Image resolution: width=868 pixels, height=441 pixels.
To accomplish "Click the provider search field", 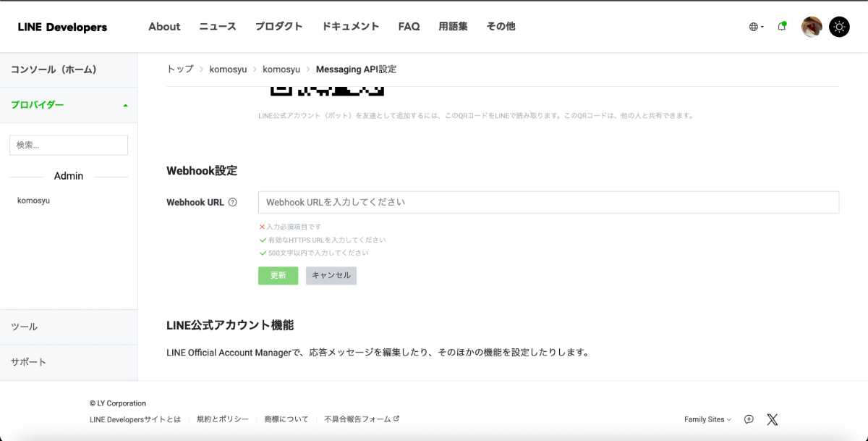I will click(69, 145).
